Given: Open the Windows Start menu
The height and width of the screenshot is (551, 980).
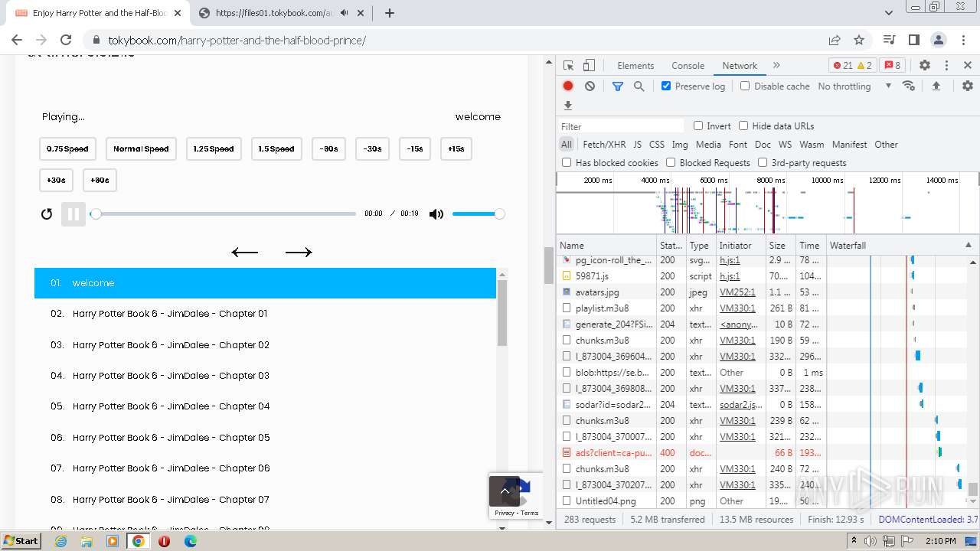Looking at the screenshot, I should [x=21, y=540].
